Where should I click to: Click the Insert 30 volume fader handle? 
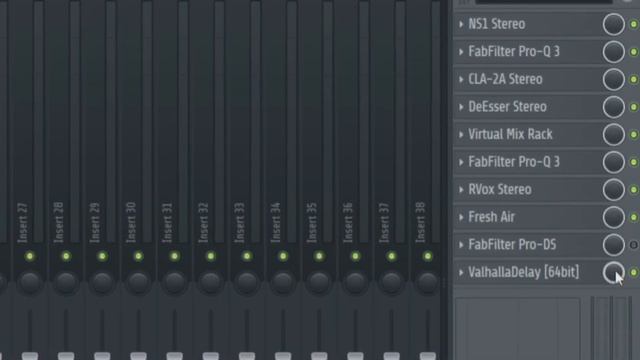pos(138,356)
